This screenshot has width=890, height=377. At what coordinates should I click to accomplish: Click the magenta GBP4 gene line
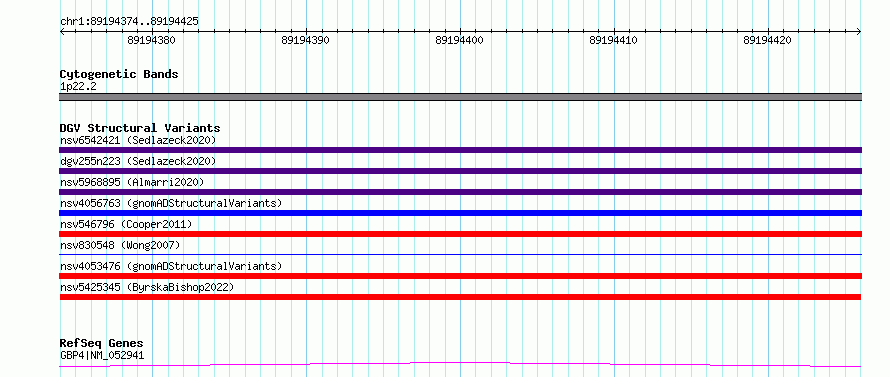[460, 364]
